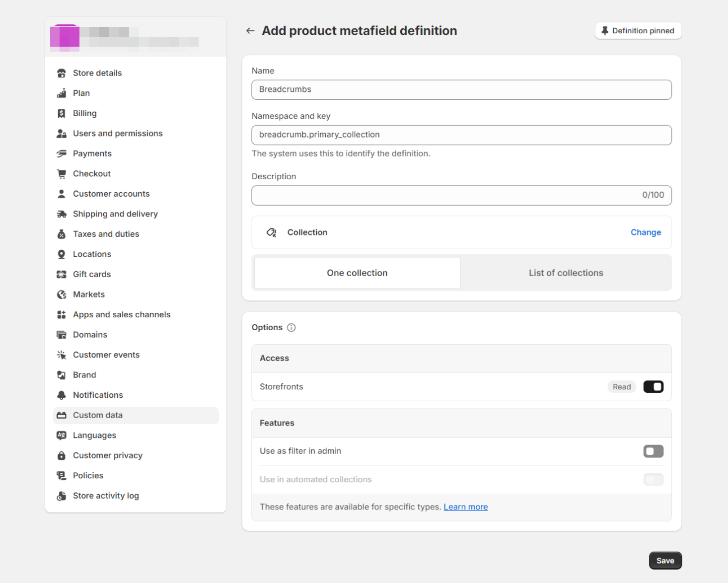Click the Namespace and key field

[461, 135]
